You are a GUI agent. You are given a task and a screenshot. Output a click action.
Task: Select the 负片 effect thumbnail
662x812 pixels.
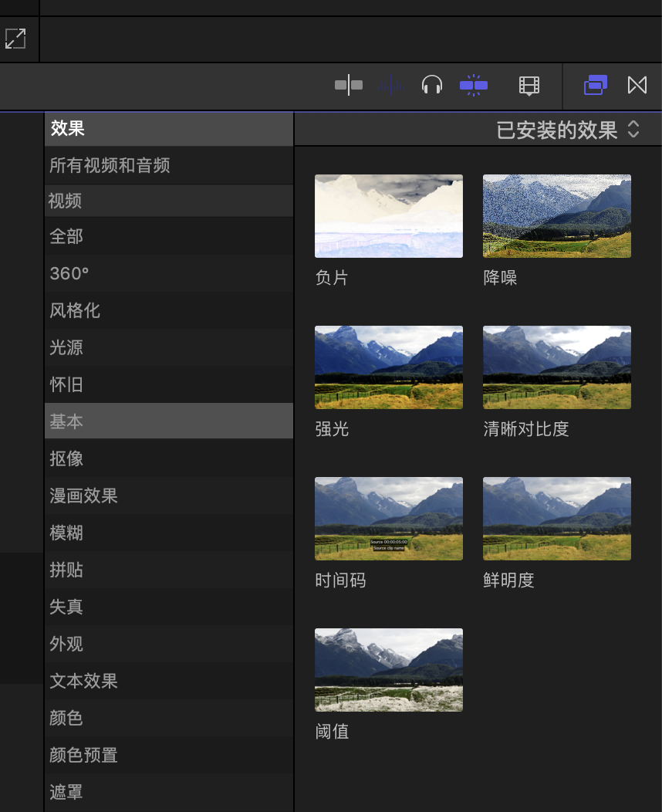388,216
